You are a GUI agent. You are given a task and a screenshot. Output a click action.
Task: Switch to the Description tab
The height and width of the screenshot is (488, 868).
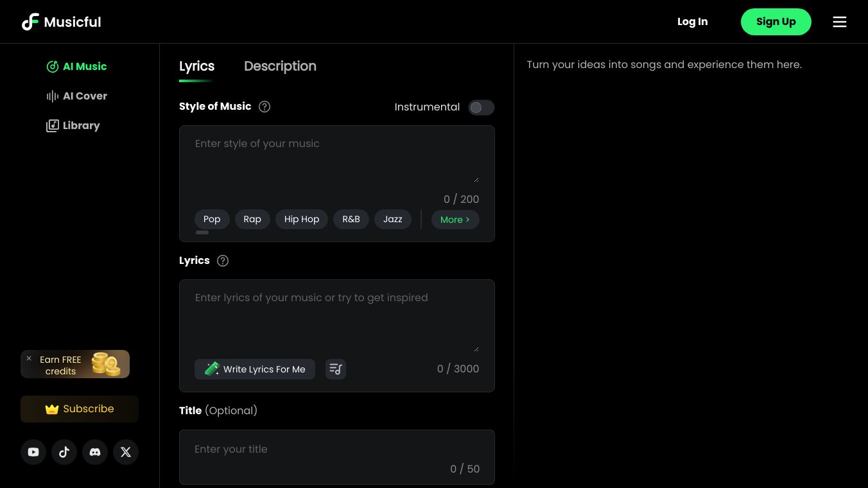(280, 66)
